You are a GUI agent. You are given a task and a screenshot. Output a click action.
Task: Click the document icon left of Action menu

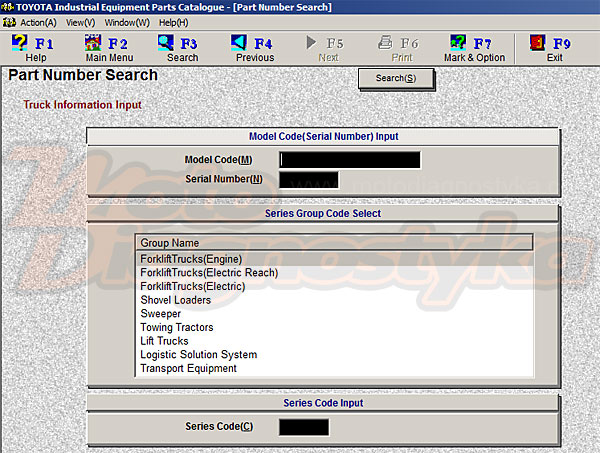[x=9, y=23]
